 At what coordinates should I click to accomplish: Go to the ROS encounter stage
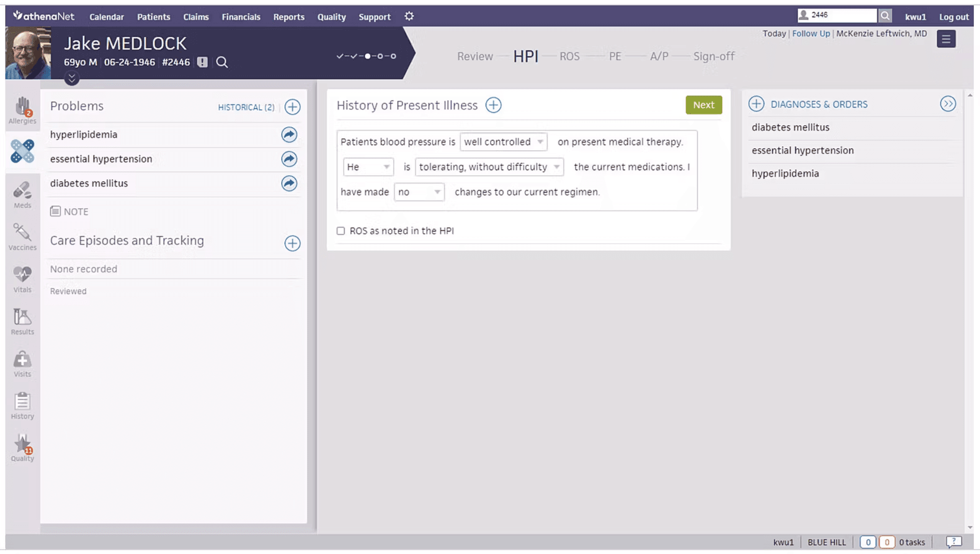coord(570,57)
